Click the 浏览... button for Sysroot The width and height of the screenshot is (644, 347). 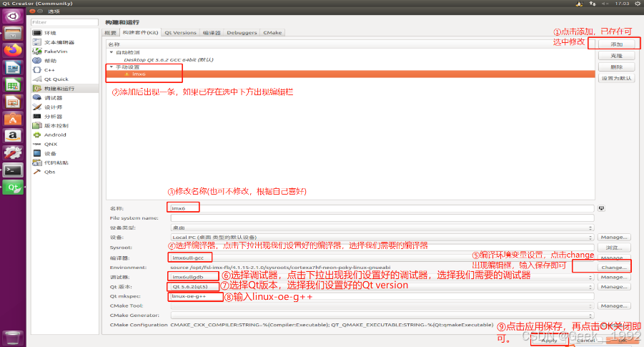point(614,248)
